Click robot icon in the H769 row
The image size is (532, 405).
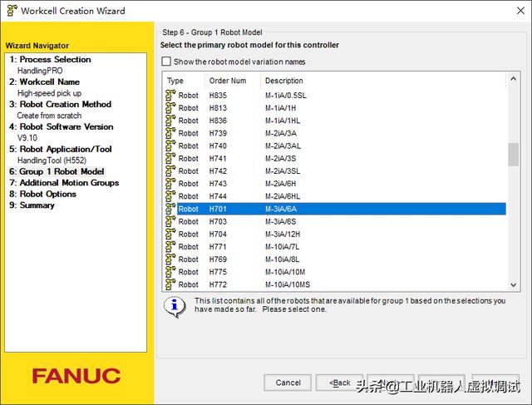[x=170, y=259]
